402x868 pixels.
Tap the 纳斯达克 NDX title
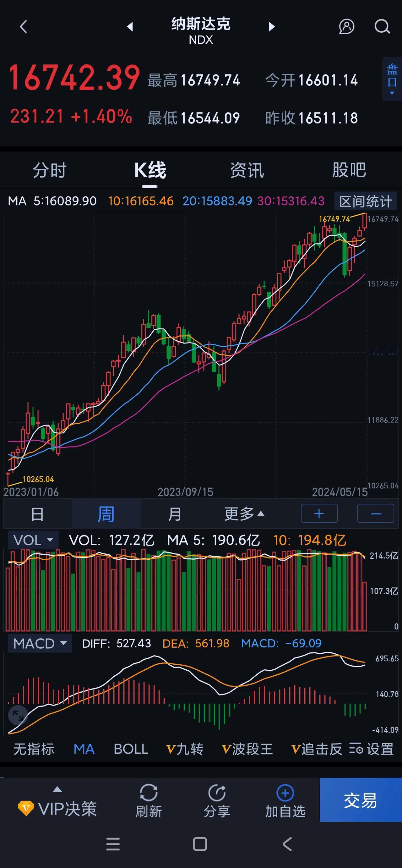tap(201, 30)
